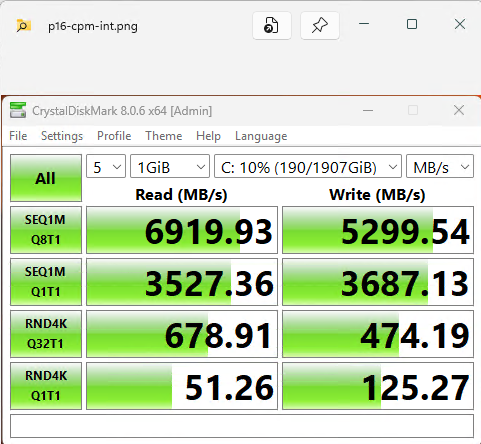
Task: Minimize the photo preview window
Action: point(364,24)
